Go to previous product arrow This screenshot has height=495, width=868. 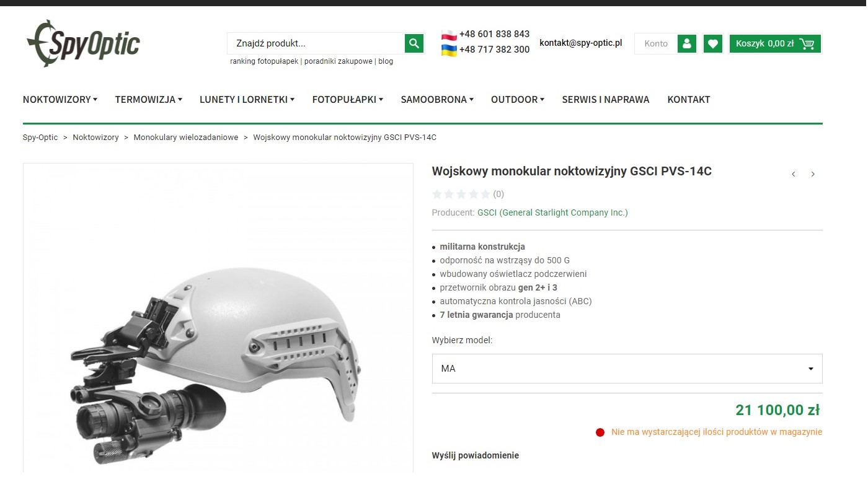tap(793, 174)
